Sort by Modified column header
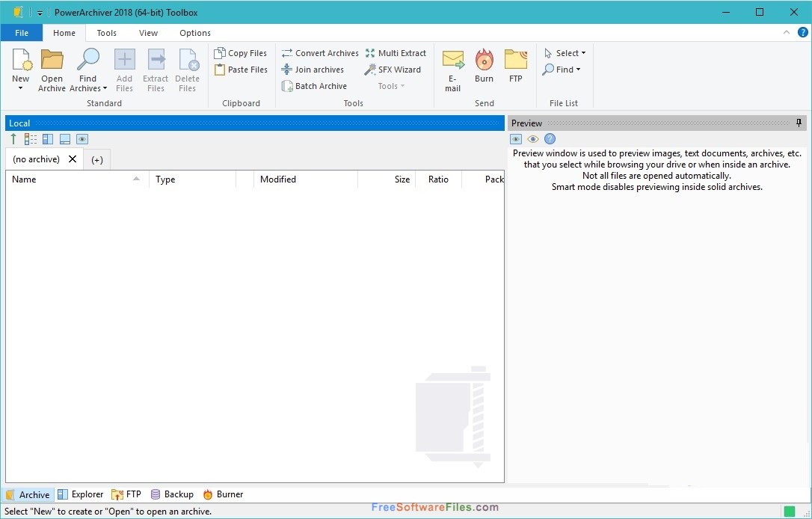 pos(306,179)
